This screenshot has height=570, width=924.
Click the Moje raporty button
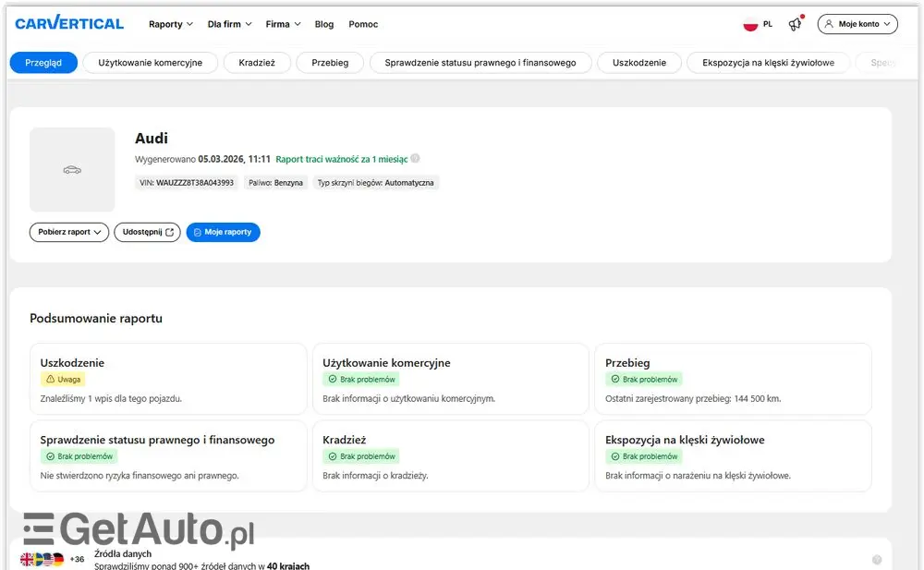point(223,232)
